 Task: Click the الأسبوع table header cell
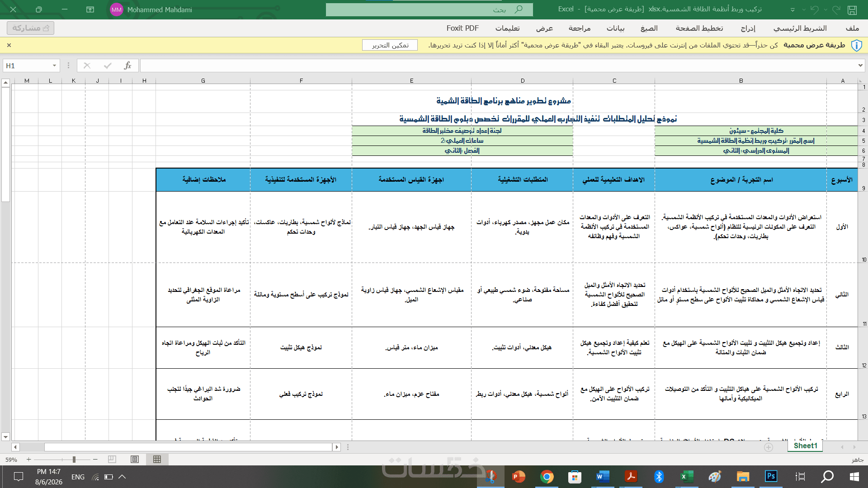(842, 180)
